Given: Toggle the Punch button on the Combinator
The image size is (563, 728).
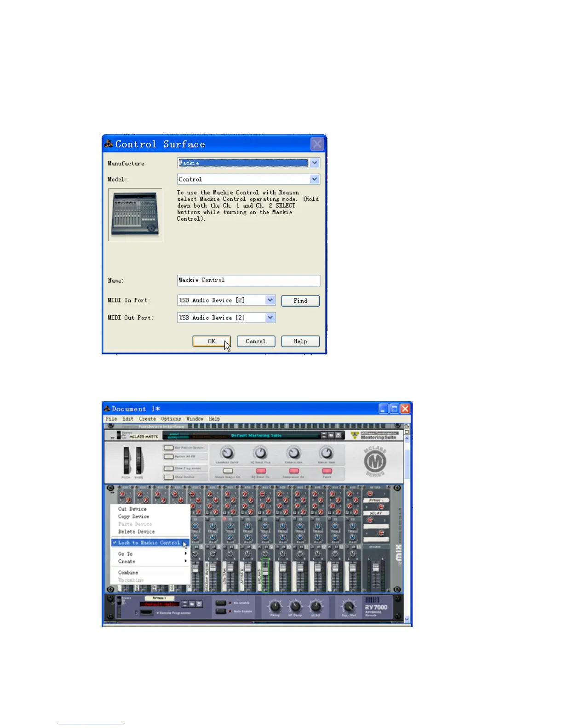Looking at the screenshot, I should point(327,471).
